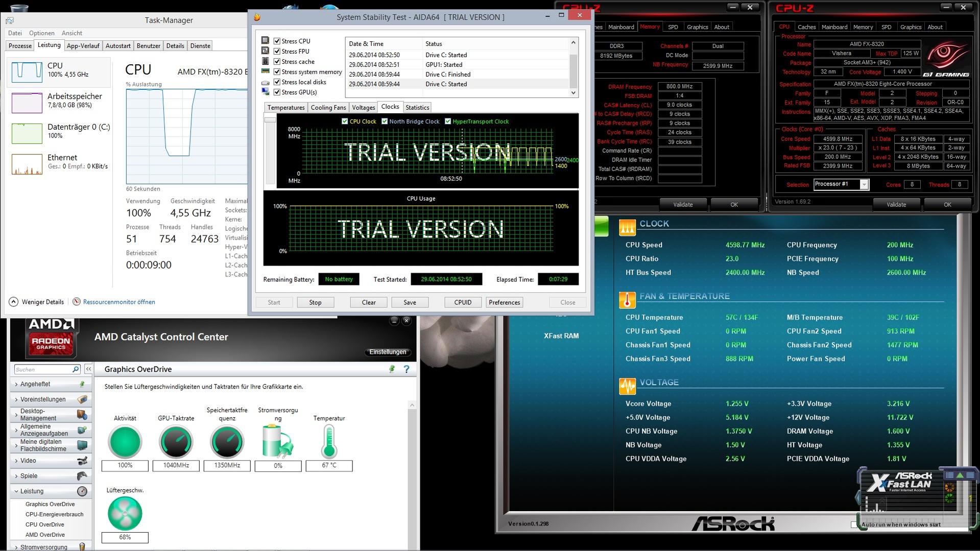Click the blue help question mark icon
The width and height of the screenshot is (980, 551).
(x=407, y=369)
